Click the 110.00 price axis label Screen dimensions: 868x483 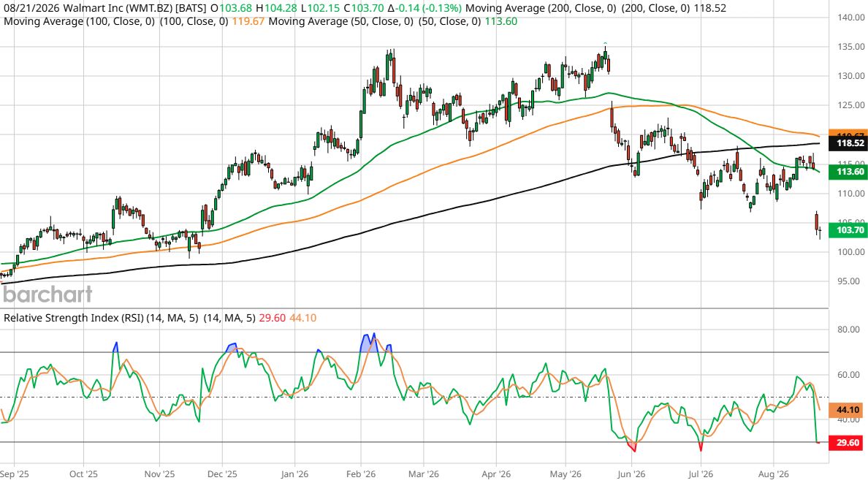[851, 194]
